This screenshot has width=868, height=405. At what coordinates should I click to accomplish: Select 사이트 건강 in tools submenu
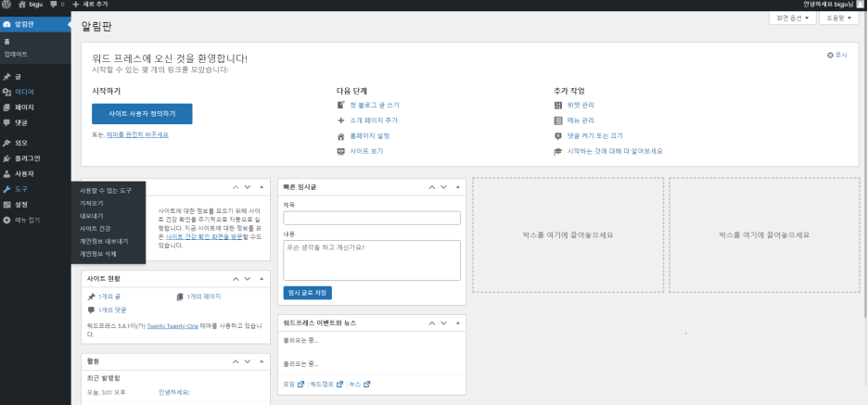pos(95,229)
